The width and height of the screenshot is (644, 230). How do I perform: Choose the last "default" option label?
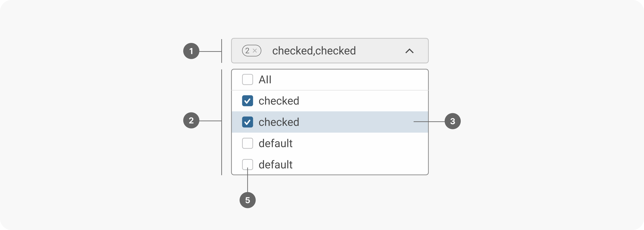pyautogui.click(x=275, y=165)
